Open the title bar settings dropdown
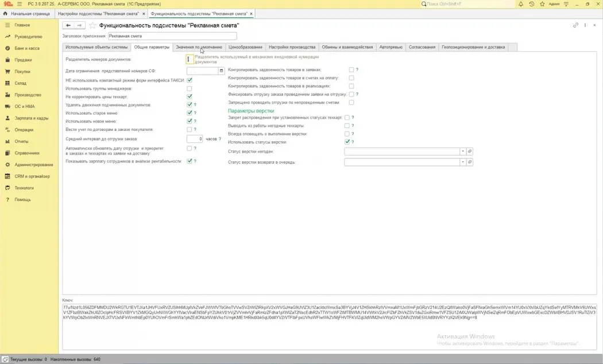Screen dimensions: 603x364 (566, 4)
